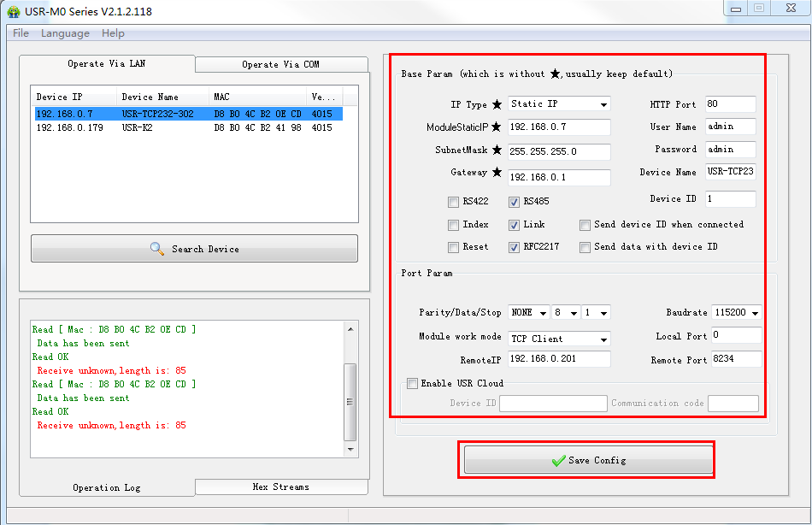812x525 pixels.
Task: Click the Search Device button
Action: click(x=194, y=249)
